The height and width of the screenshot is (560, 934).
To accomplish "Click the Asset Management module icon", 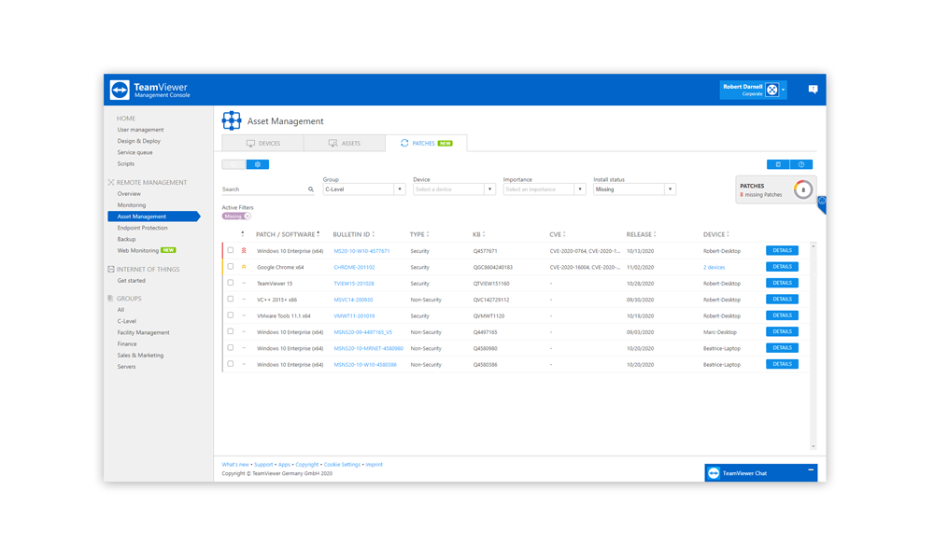I will [232, 120].
